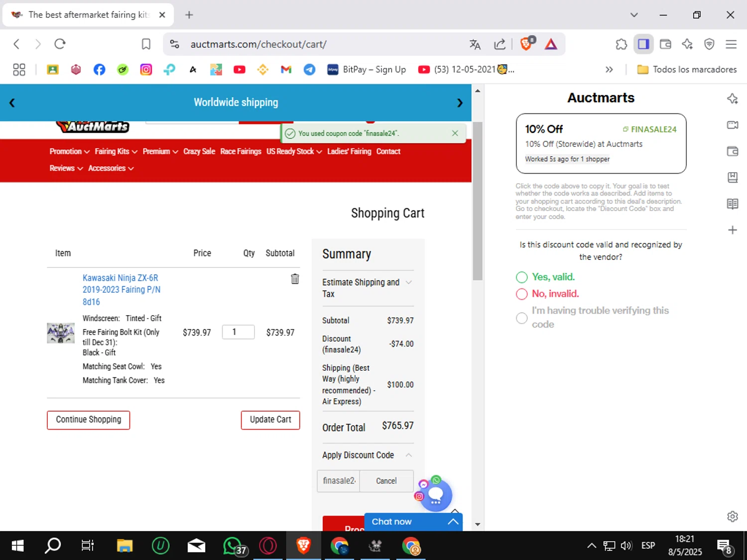Select 'I'm having trouble verifying this code'
747x560 pixels.
(521, 318)
